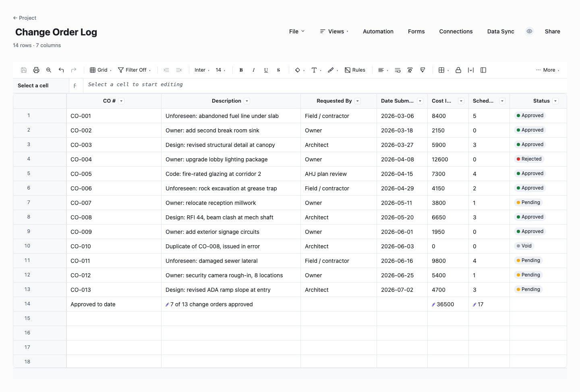The image size is (580, 392).
Task: Open the Grid view dropdown
Action: 101,70
